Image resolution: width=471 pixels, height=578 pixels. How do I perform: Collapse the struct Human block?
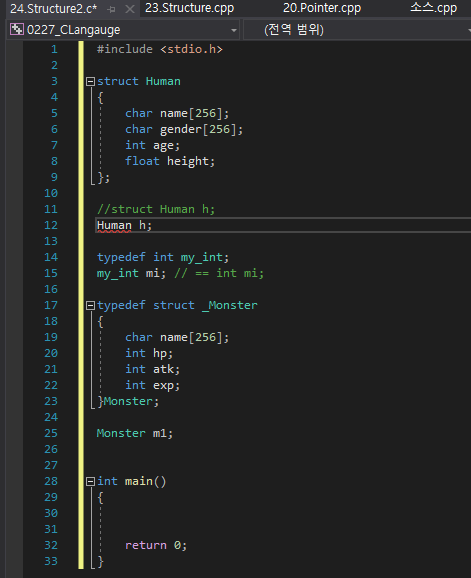(90, 81)
